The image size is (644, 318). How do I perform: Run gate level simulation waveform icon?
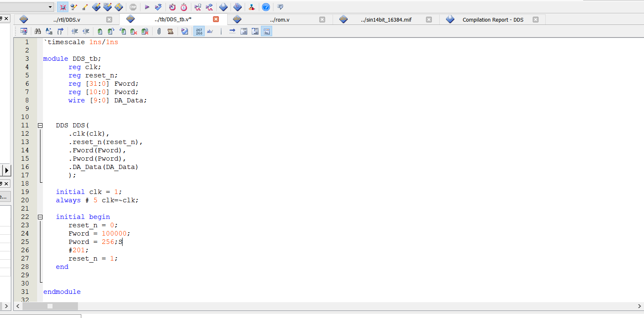pyautogui.click(x=209, y=7)
